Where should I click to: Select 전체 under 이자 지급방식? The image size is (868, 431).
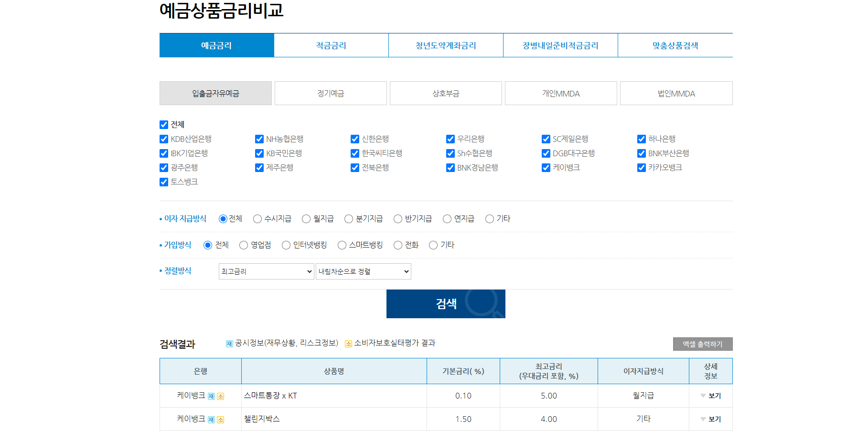(223, 219)
